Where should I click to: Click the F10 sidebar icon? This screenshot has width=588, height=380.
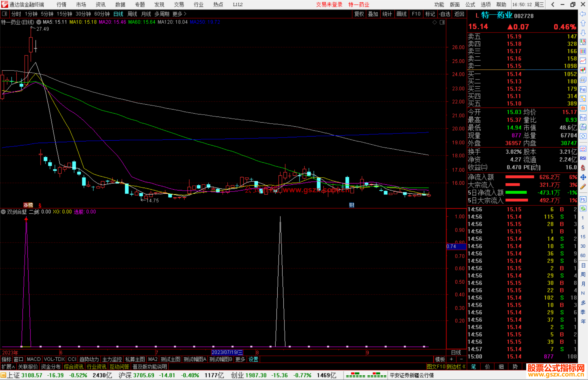point(583,90)
